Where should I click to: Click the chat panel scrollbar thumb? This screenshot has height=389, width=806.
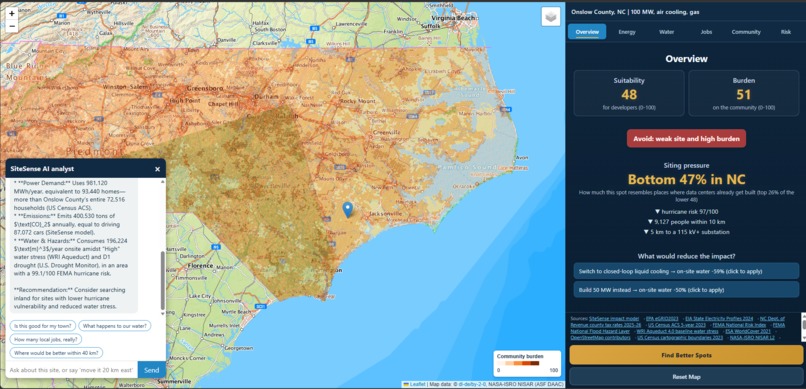tap(163, 280)
